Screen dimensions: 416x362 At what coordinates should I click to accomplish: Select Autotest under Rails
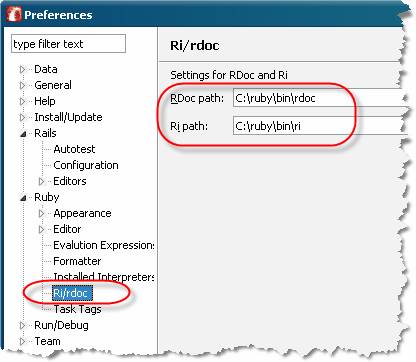[74, 149]
